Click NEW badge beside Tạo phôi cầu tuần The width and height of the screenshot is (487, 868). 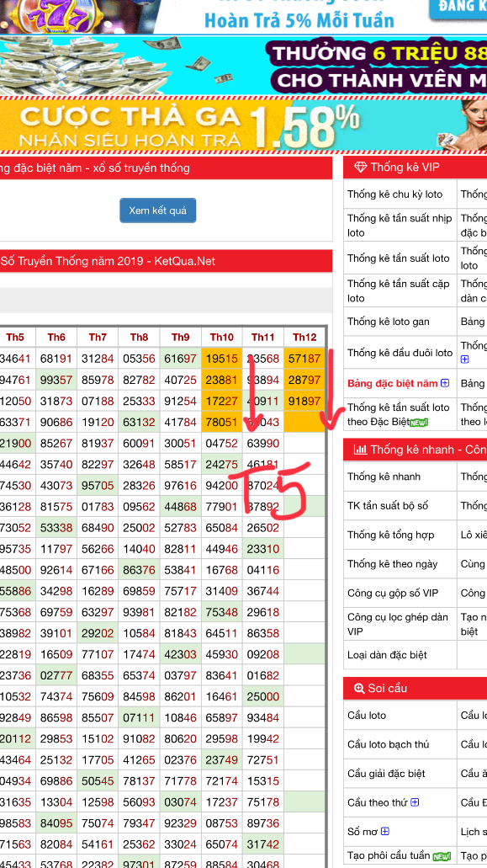point(442,856)
